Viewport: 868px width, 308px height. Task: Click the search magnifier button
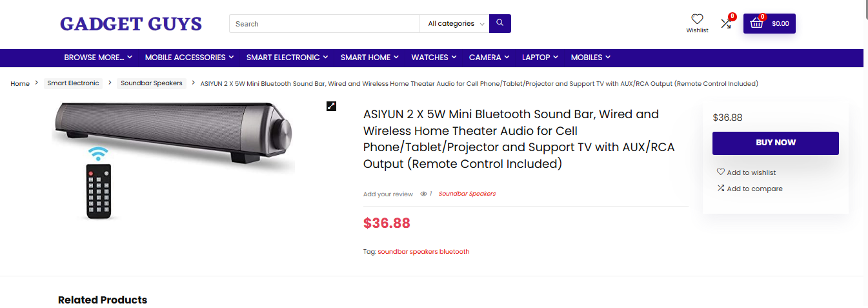[x=500, y=24]
